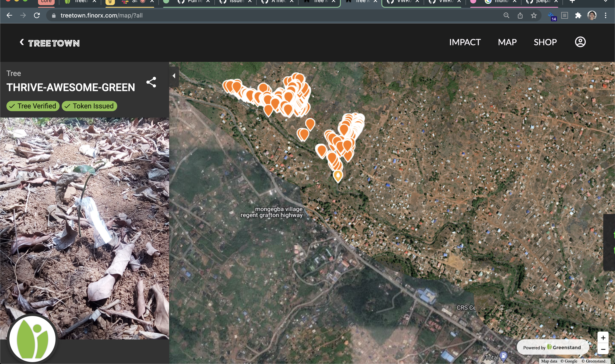Click the site lock icon
Image resolution: width=615 pixels, height=364 pixels.
pos(54,15)
